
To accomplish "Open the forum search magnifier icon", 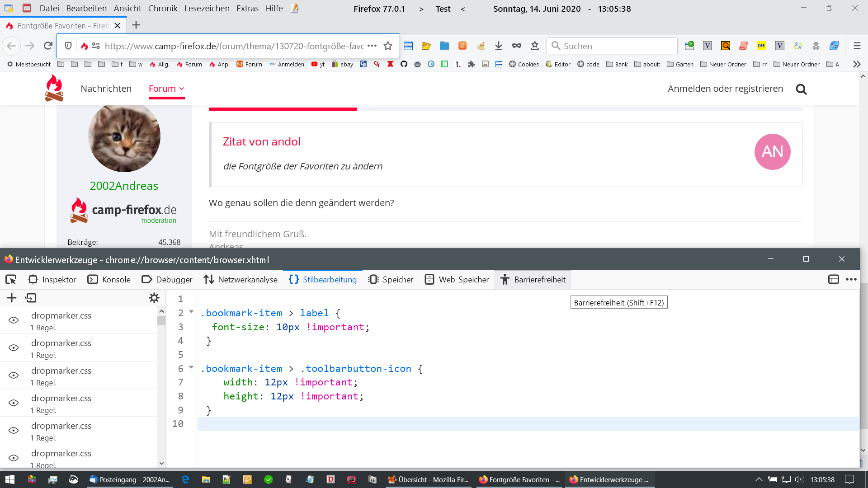I will [801, 89].
